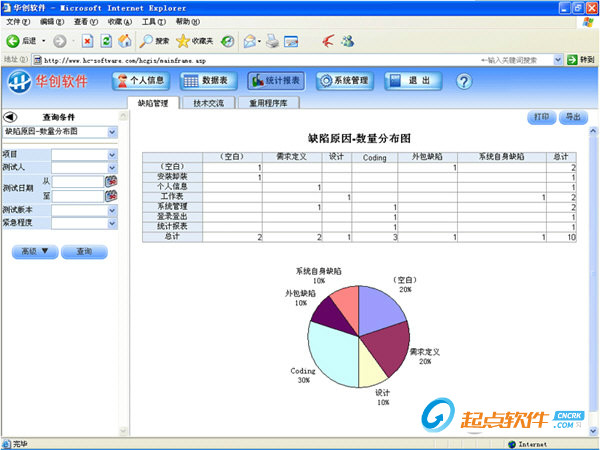Click the total count cell 10
The height and width of the screenshot is (450, 600).
coord(561,237)
